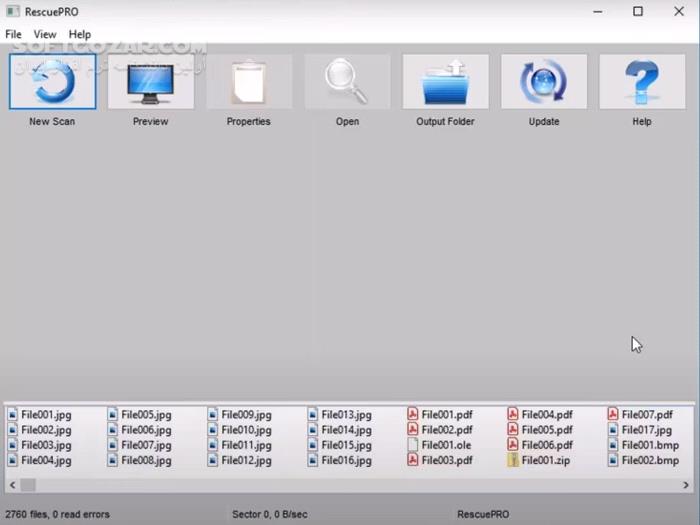Screen dimensions: 700x525
Task: Open the Output Folder
Action: click(446, 82)
